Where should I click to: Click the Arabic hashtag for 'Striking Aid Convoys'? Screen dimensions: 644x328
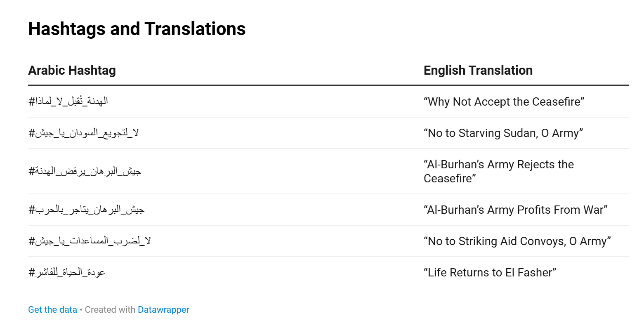pos(89,241)
